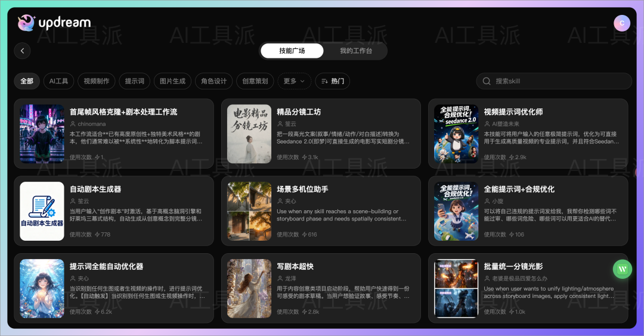
Task: Open the 首尾帧风格克隆 card thumbnail
Action: [x=42, y=133]
